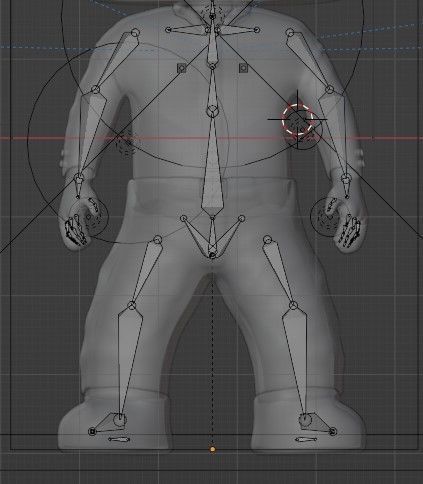
Task: Select the screen-right toe bone
Action: (306, 440)
